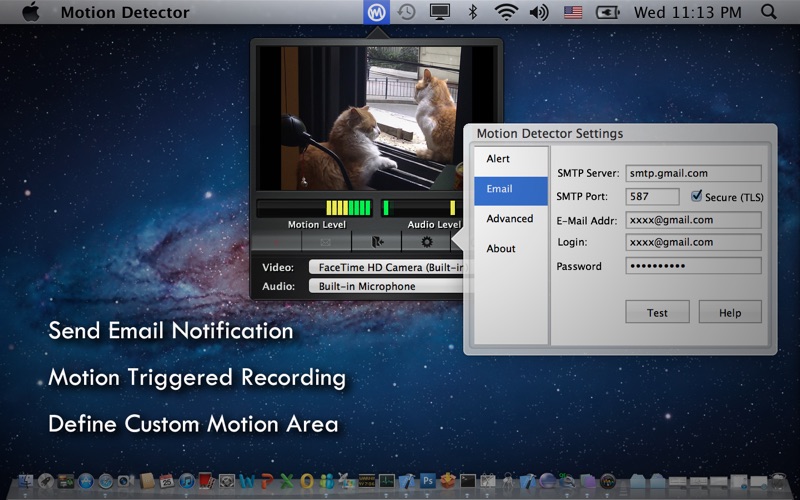Open iTunes music note icon in Dock

point(187,481)
